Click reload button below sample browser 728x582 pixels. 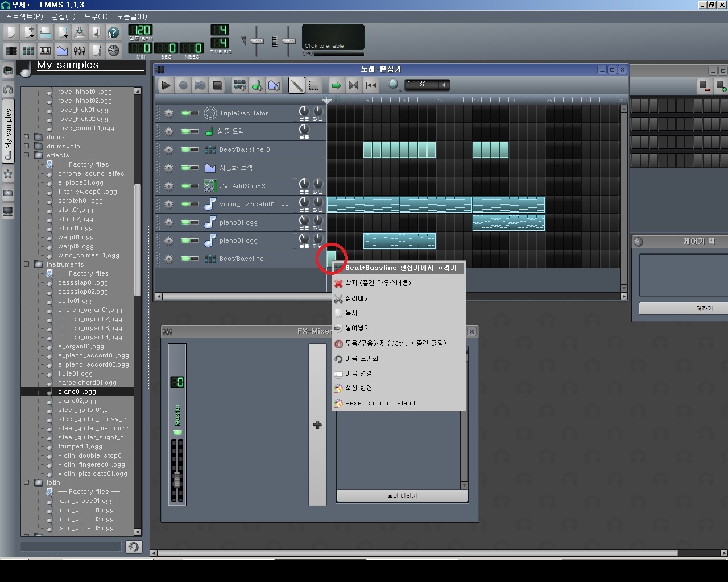point(133,547)
